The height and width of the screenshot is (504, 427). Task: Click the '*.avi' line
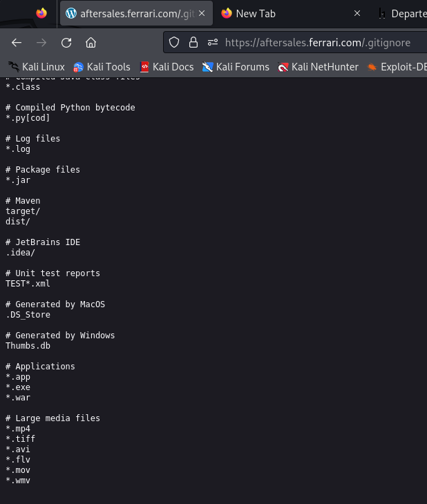18,449
